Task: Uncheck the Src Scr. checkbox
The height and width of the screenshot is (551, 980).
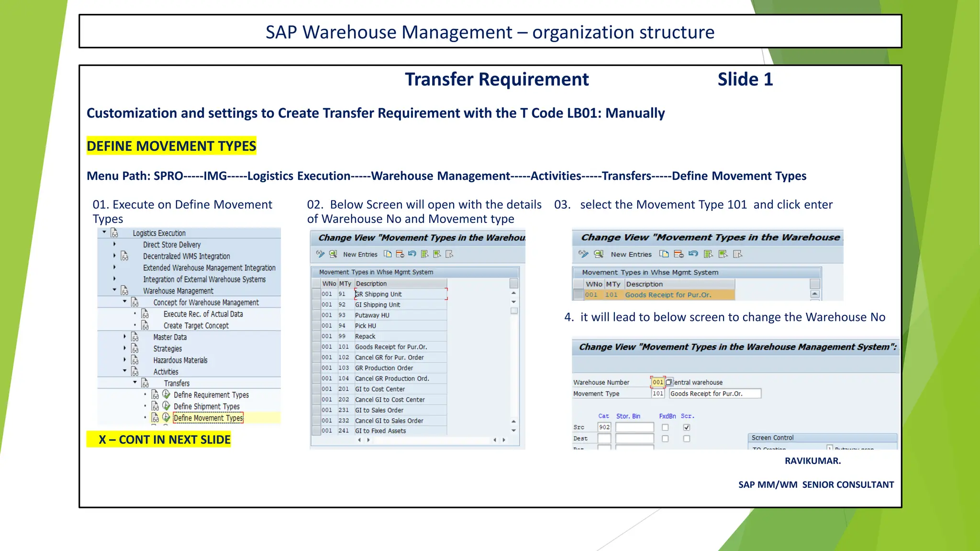Action: (x=687, y=427)
